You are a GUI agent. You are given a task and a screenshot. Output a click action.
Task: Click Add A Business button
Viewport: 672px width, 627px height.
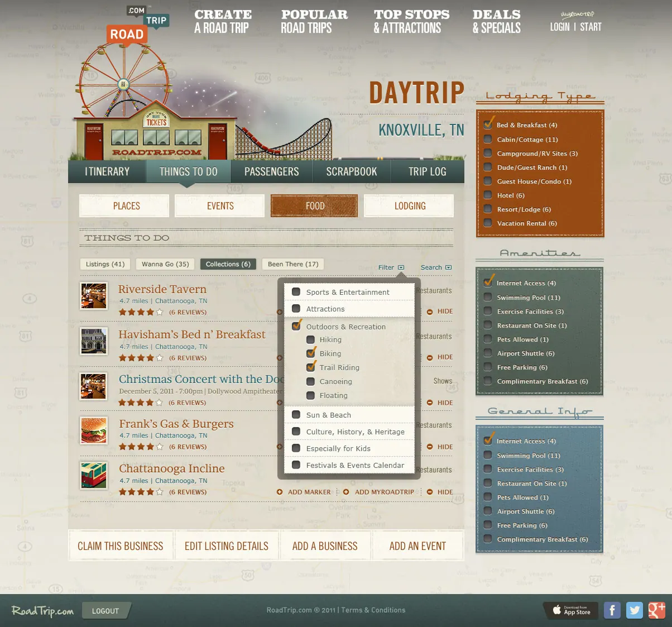325,546
